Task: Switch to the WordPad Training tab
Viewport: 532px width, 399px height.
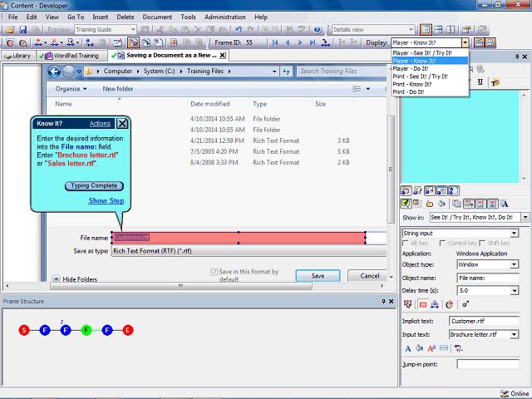Action: (x=71, y=56)
